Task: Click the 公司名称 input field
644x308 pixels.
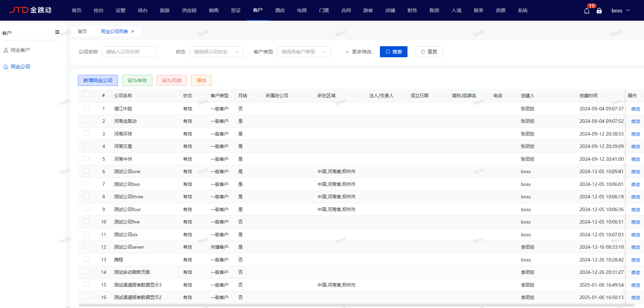Action: point(129,52)
